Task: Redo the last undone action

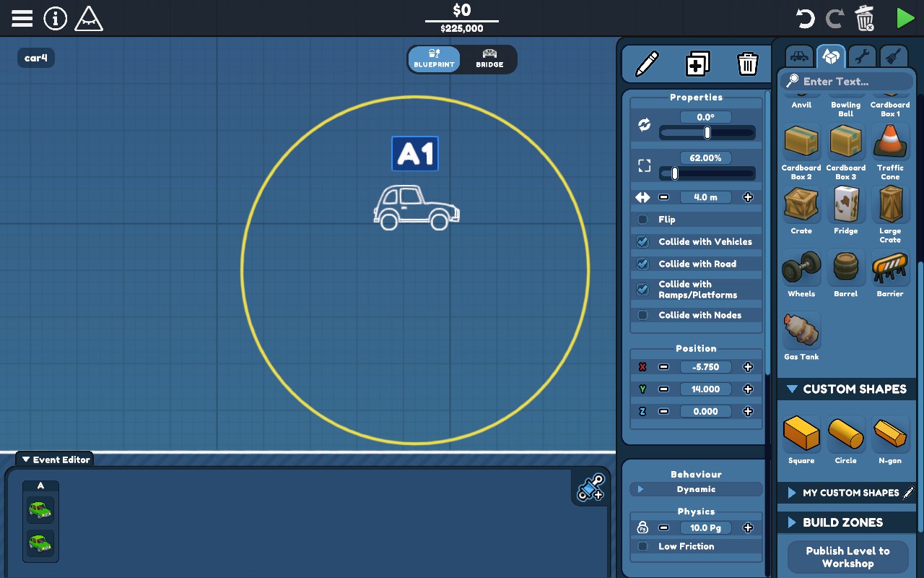Action: pos(834,18)
